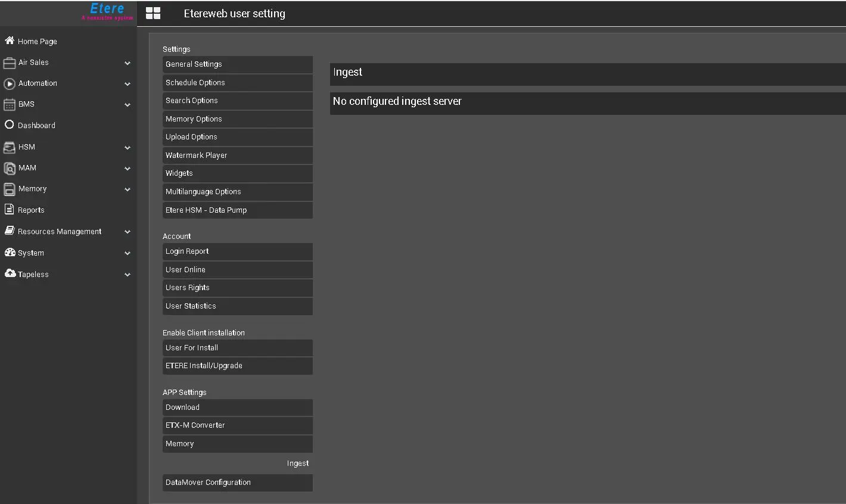Click the Etere logo

107,11
